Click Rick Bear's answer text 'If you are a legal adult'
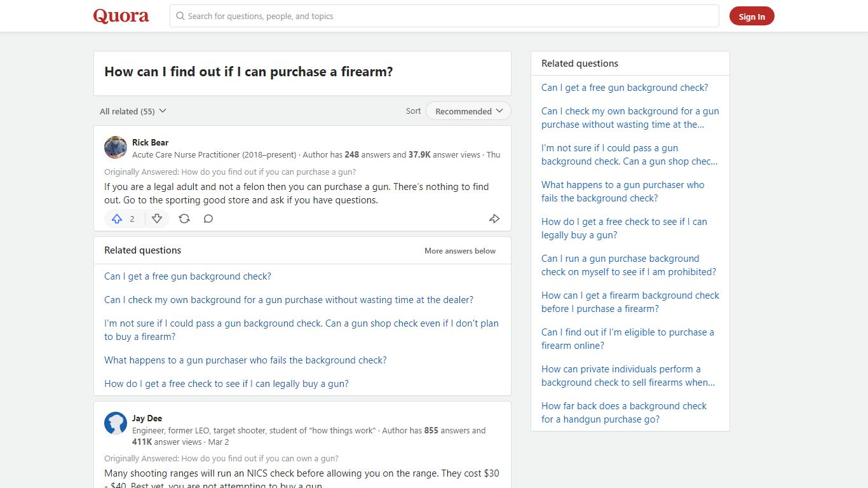868x488 pixels. [x=297, y=193]
